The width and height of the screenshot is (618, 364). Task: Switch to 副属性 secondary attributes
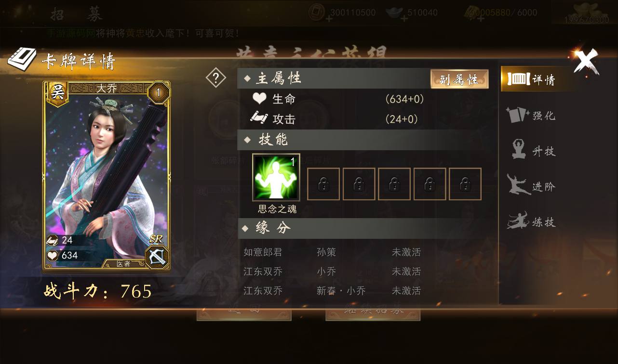click(x=459, y=79)
